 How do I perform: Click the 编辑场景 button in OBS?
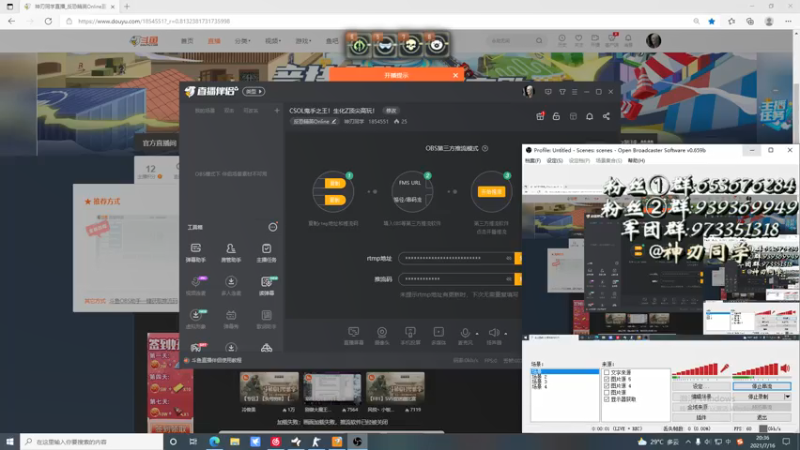[x=701, y=396]
